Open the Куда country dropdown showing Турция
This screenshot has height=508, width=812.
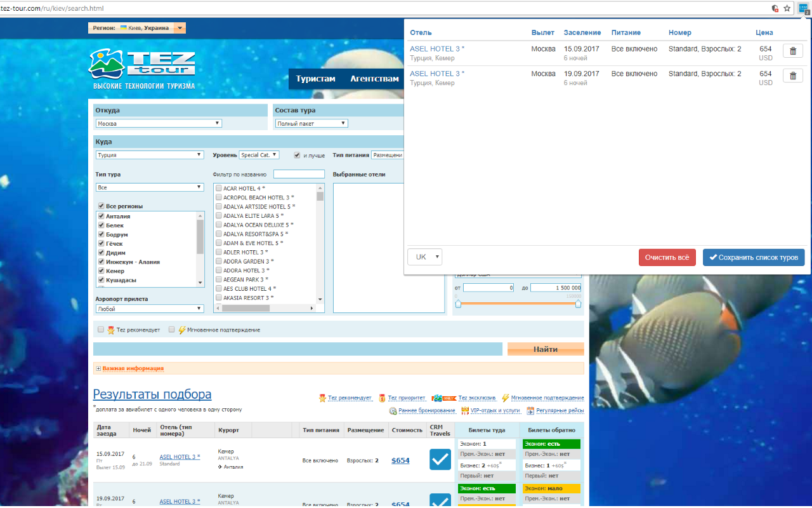point(150,155)
